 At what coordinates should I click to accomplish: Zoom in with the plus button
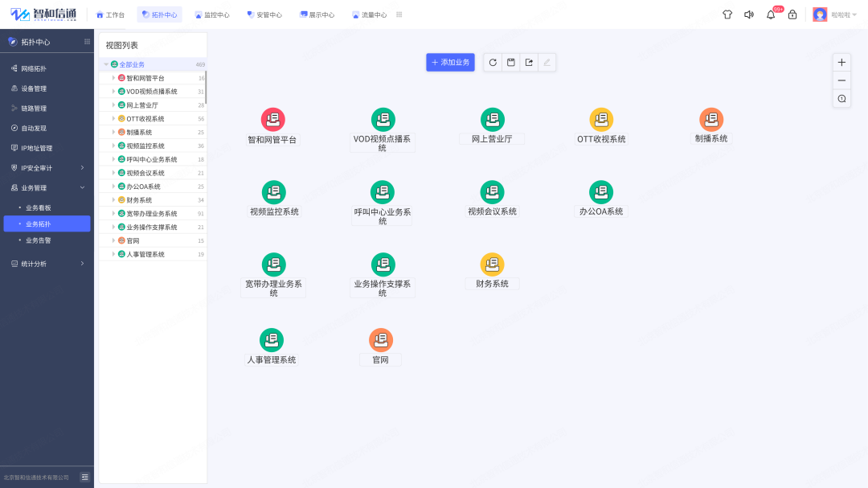(x=841, y=63)
